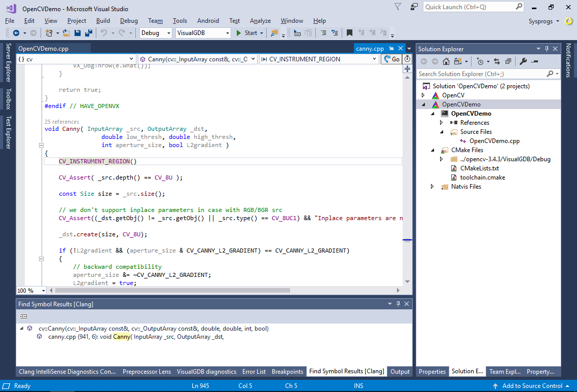Collapse the CMake Files node
Viewport: 577px width, 392px height.
tap(432, 150)
